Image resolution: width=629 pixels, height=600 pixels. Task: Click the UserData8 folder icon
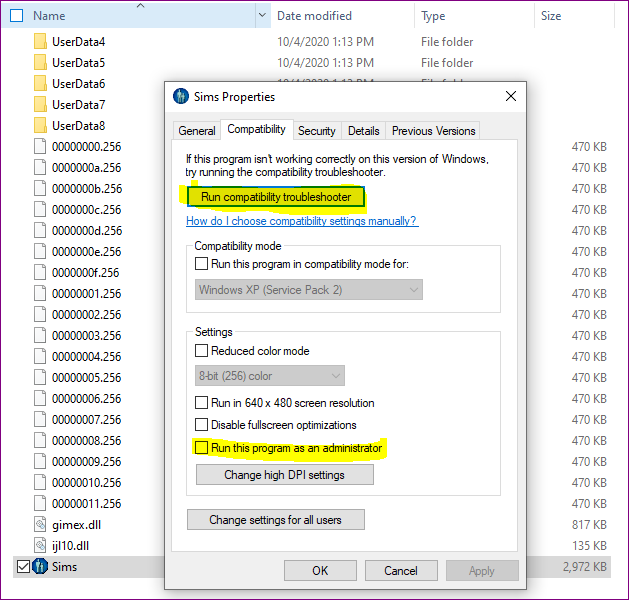40,126
